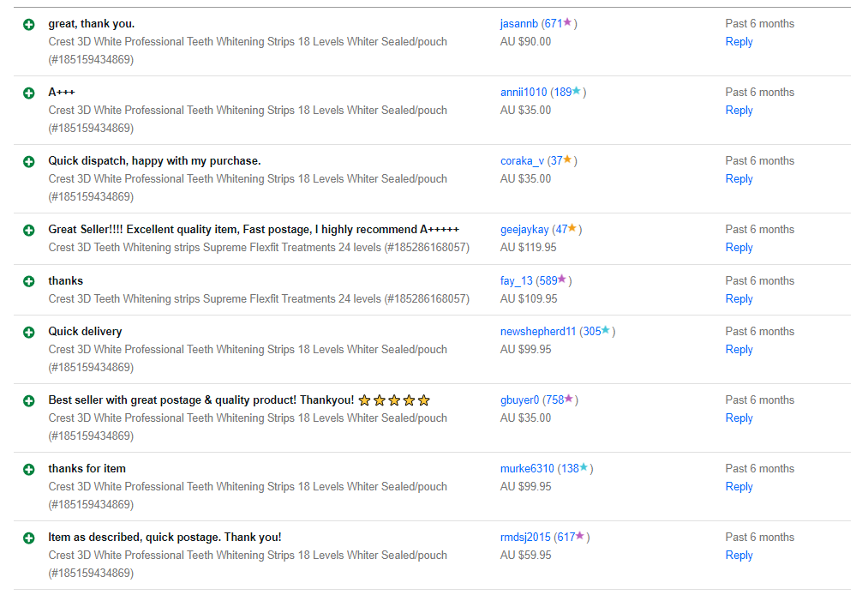Click 'thanks for item' feedback comment
The height and width of the screenshot is (595, 868).
(87, 469)
